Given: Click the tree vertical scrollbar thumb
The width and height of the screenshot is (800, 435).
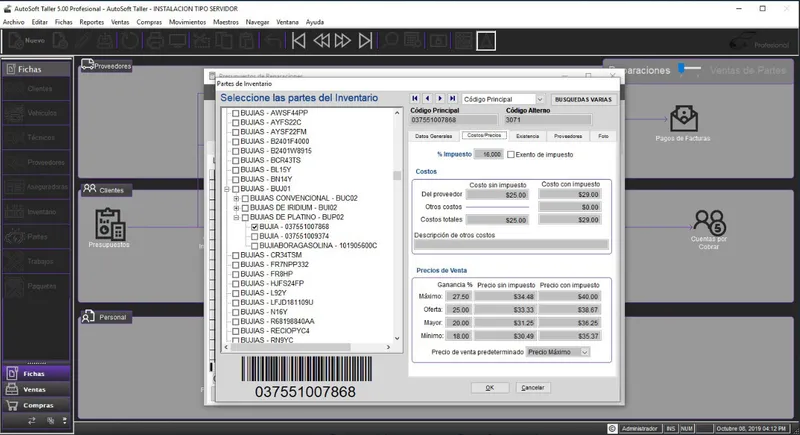Looking at the screenshot, I should (x=397, y=175).
